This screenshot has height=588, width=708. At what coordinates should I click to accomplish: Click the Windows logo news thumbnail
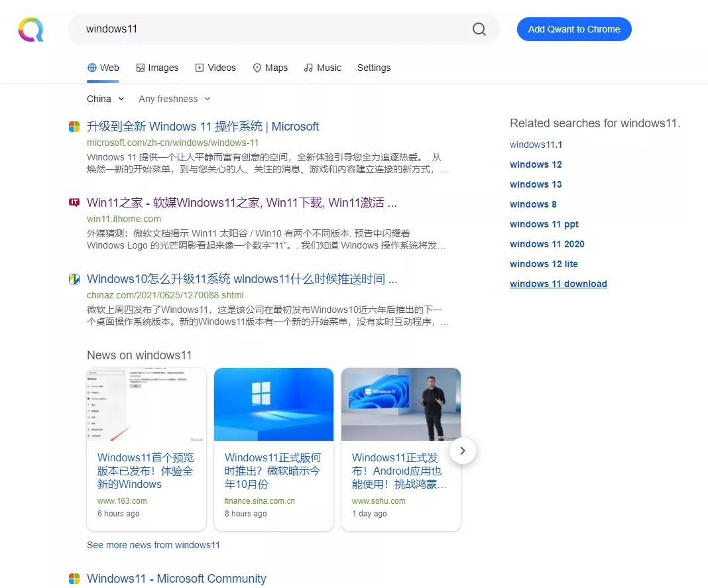[x=273, y=404]
